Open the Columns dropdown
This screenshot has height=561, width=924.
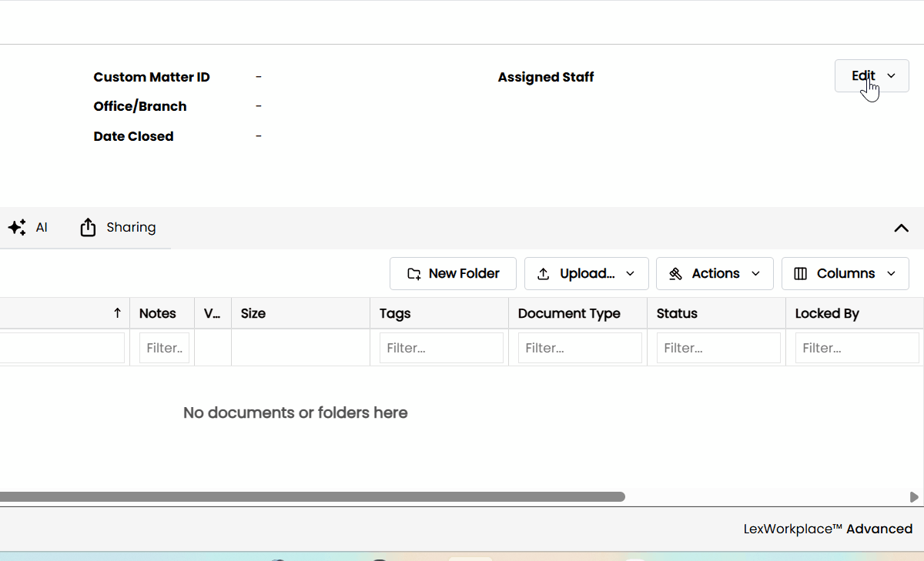(x=845, y=273)
